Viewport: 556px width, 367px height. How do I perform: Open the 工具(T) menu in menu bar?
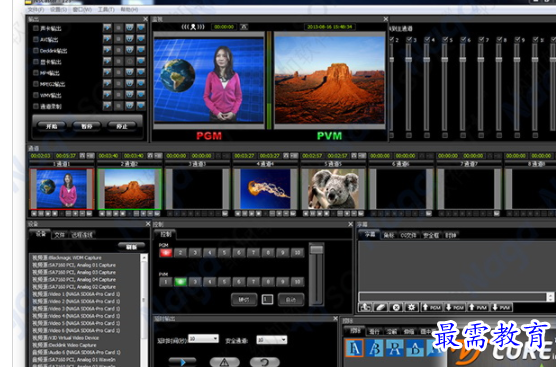tap(106, 9)
